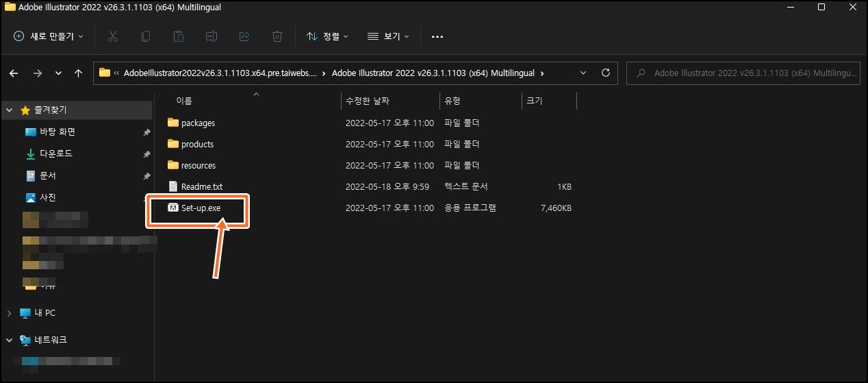Screen dimensions: 868x383
Task: Click the pin icon beside 문서
Action: point(146,176)
